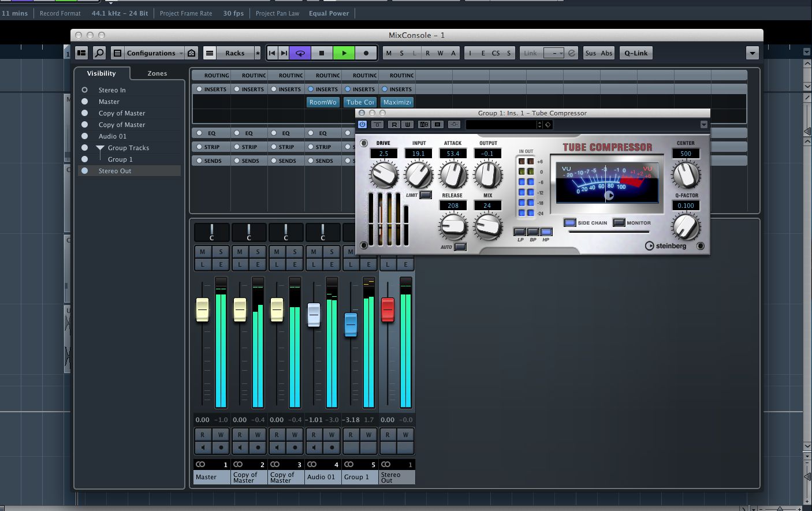This screenshot has height=511, width=812.
Task: Click the Q-Link button
Action: [x=636, y=53]
